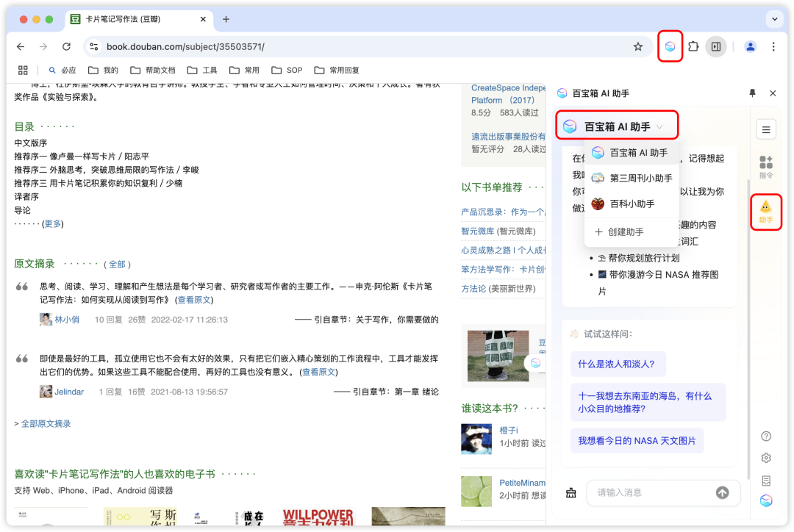Open the 帮助文档 bookmarks folder
This screenshot has width=794, height=532.
[152, 70]
